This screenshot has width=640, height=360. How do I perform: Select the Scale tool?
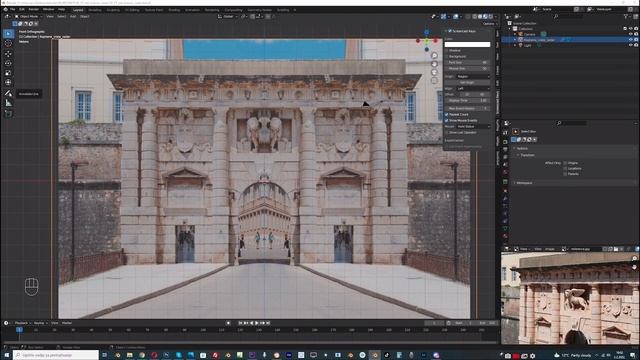[x=8, y=73]
